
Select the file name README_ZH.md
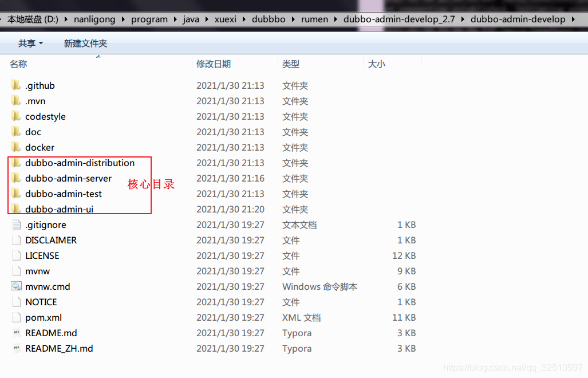click(59, 348)
